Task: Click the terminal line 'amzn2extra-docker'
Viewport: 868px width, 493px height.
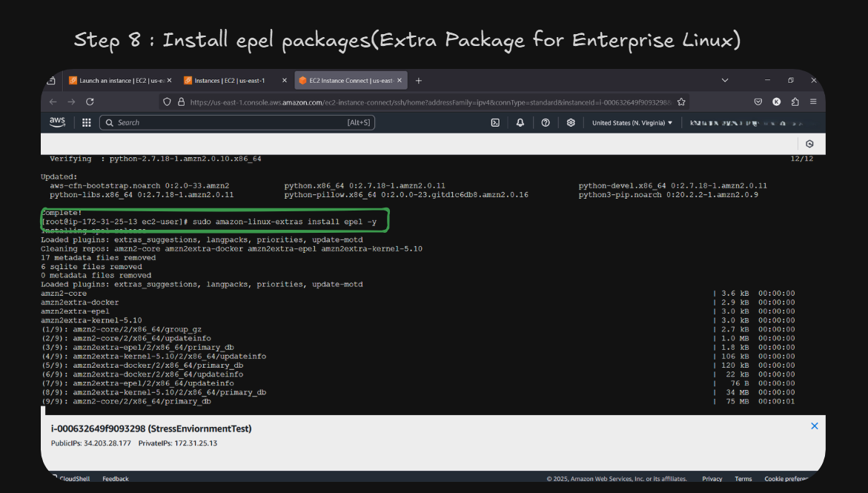Action: pyautogui.click(x=80, y=302)
